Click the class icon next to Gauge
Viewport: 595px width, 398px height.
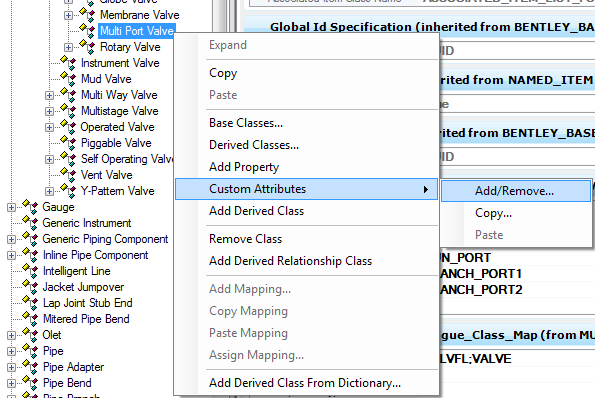(30, 207)
